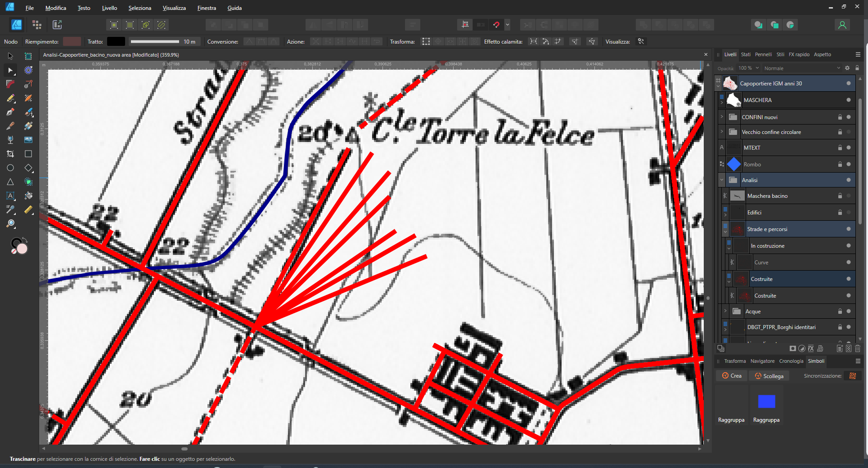The image size is (868, 468).
Task: Open the Riempimento fill color swatch
Action: coord(72,41)
